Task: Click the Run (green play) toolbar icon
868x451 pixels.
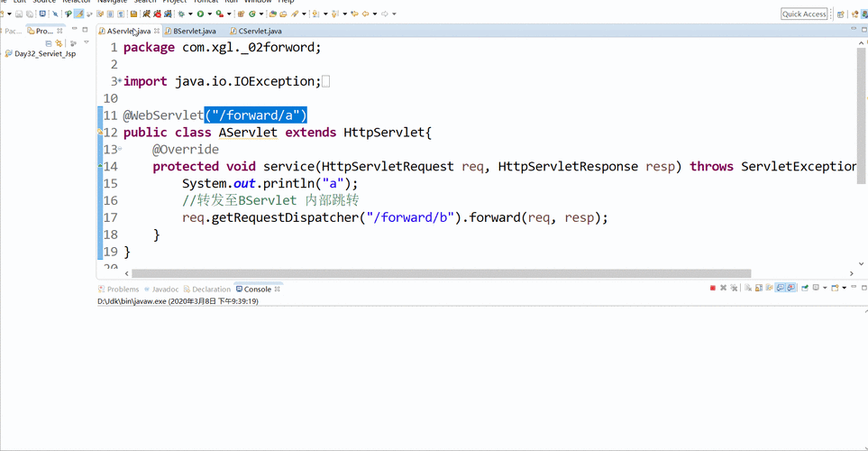Action: click(200, 14)
